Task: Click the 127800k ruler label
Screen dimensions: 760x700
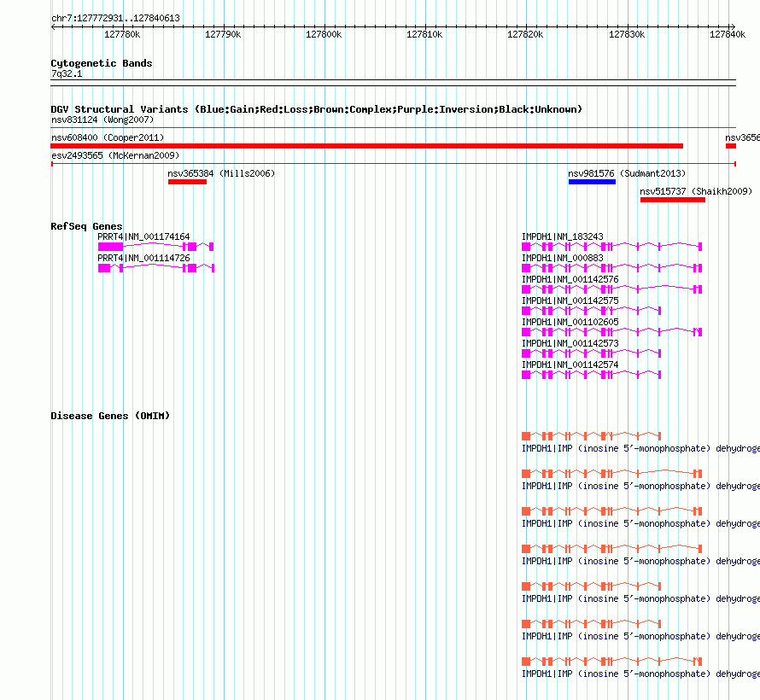Action: 324,34
